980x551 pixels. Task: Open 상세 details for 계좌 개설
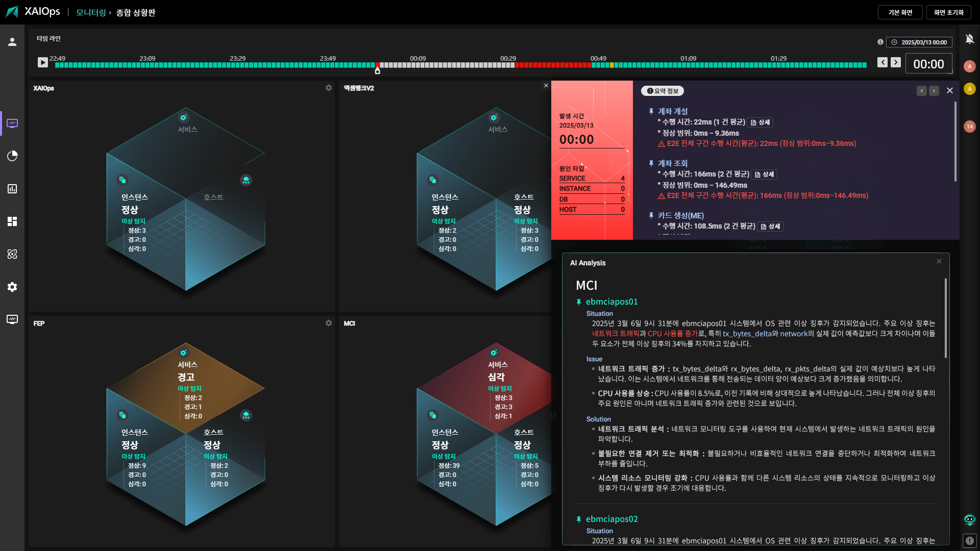[761, 122]
